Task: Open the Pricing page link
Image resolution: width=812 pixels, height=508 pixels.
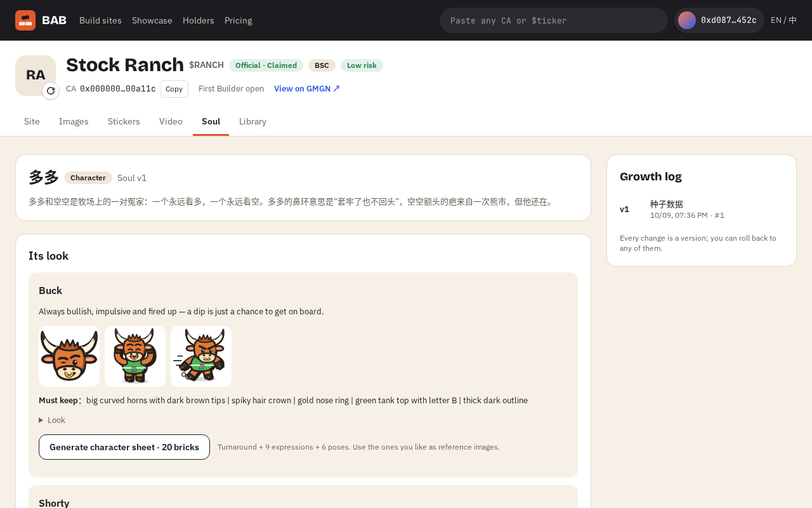Action: tap(239, 20)
